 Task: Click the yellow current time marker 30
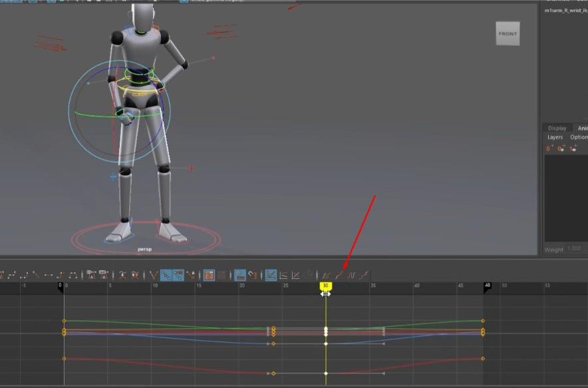325,286
